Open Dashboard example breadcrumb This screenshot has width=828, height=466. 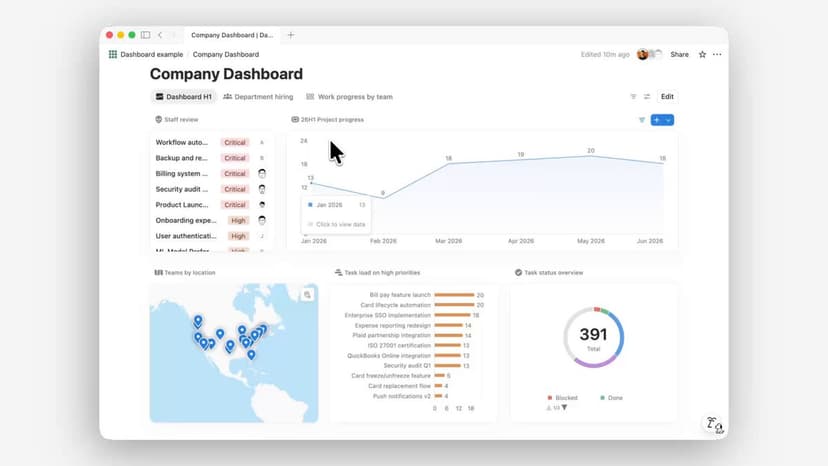(152, 54)
